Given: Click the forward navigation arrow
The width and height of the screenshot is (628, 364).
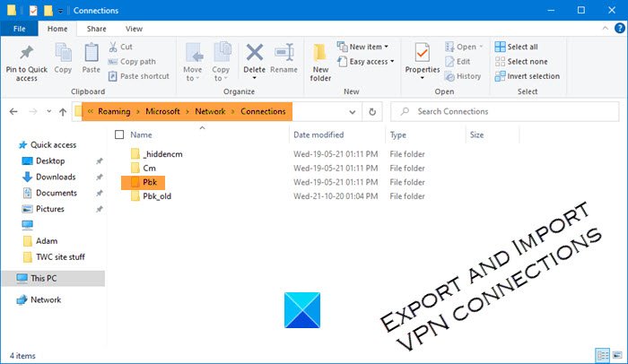Looking at the screenshot, I should [33, 112].
